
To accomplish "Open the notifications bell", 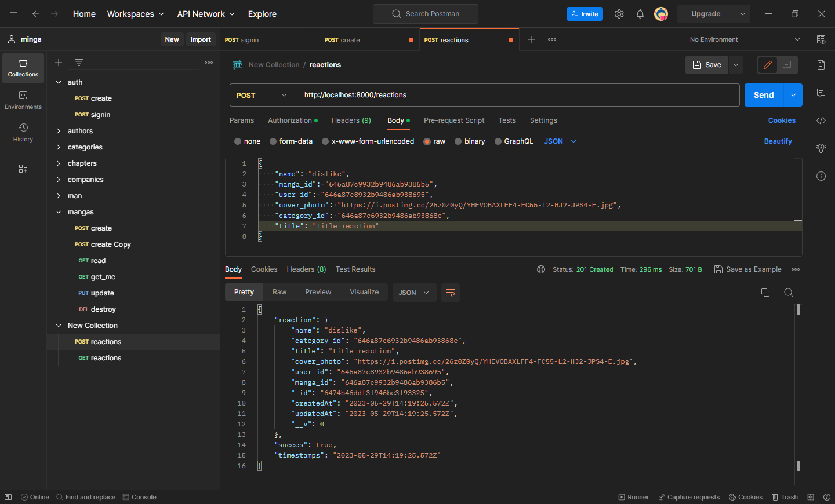I will point(640,14).
